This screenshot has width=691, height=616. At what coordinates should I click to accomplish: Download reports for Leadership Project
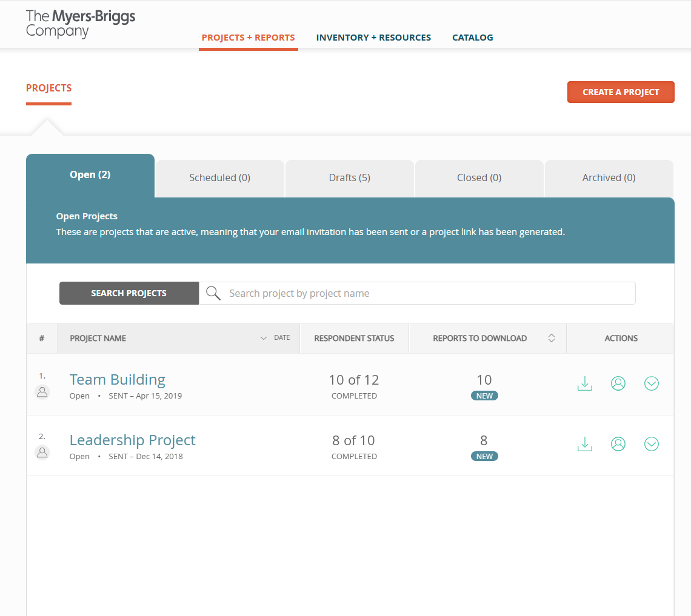pyautogui.click(x=585, y=444)
